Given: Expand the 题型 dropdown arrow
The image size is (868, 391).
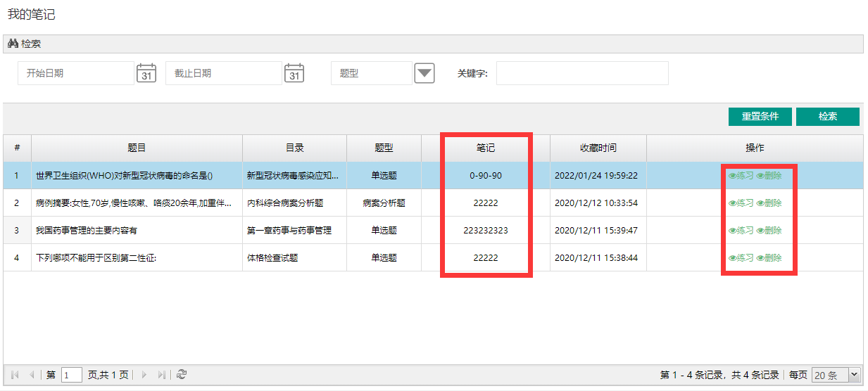Looking at the screenshot, I should (x=424, y=73).
